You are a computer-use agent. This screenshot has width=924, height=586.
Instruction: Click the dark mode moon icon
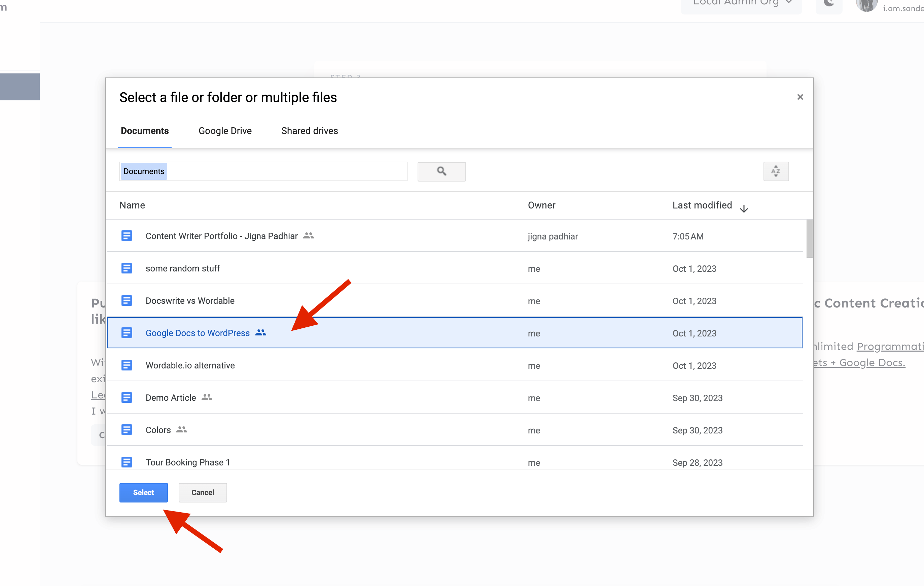(828, 3)
